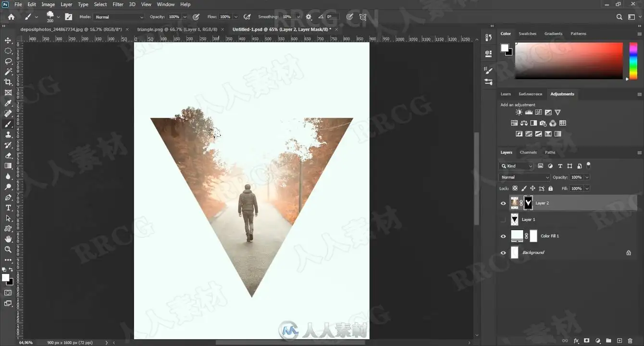Select the Healing Brush tool

pos(8,113)
